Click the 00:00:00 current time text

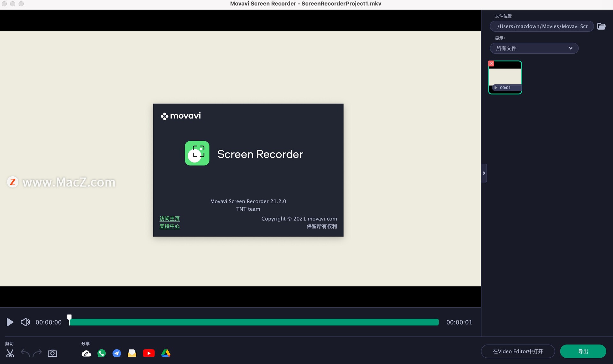tap(49, 322)
